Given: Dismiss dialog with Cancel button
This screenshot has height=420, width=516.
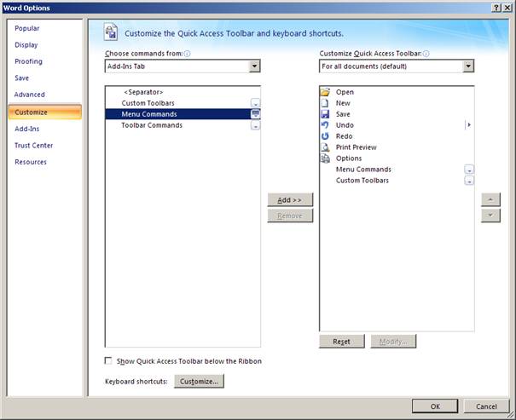Looking at the screenshot, I should (x=486, y=406).
